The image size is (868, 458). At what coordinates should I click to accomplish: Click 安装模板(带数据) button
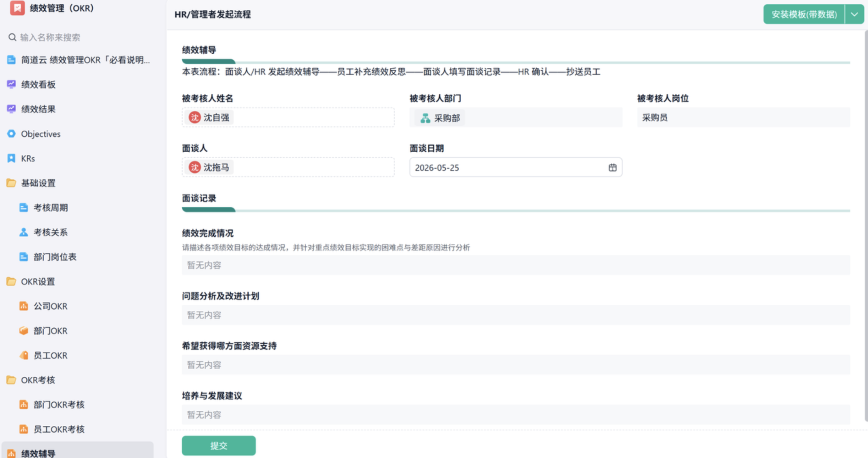[804, 15]
